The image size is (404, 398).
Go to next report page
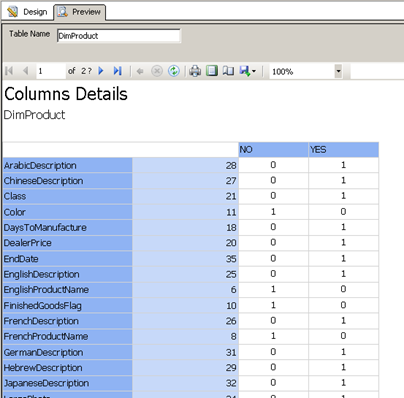pos(101,71)
